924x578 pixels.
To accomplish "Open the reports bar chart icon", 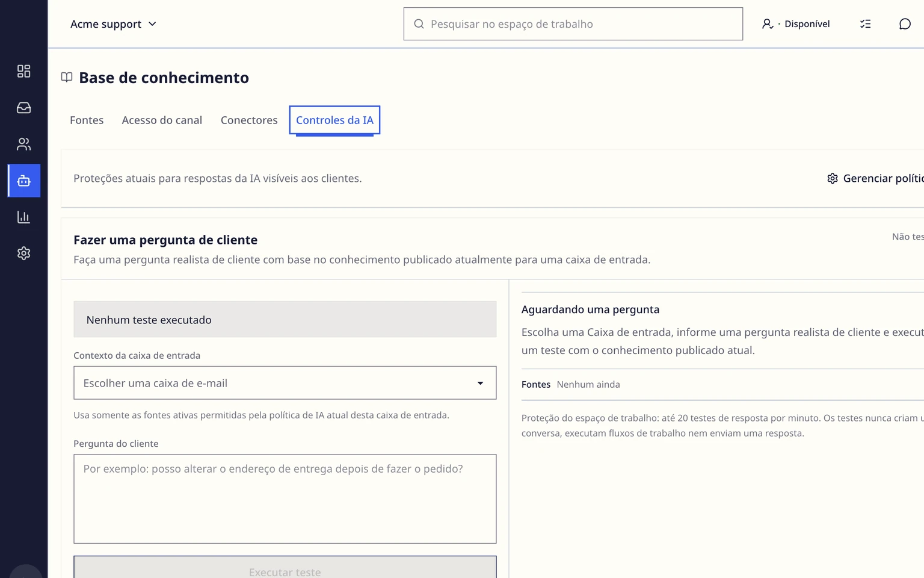I will click(x=23, y=217).
